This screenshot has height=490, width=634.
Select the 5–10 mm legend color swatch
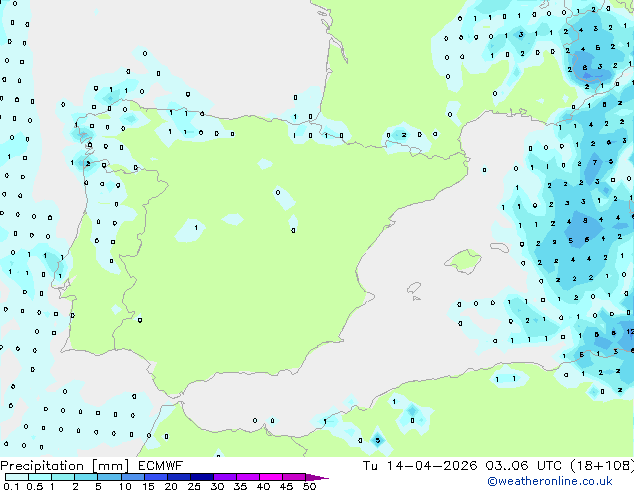tap(109, 477)
